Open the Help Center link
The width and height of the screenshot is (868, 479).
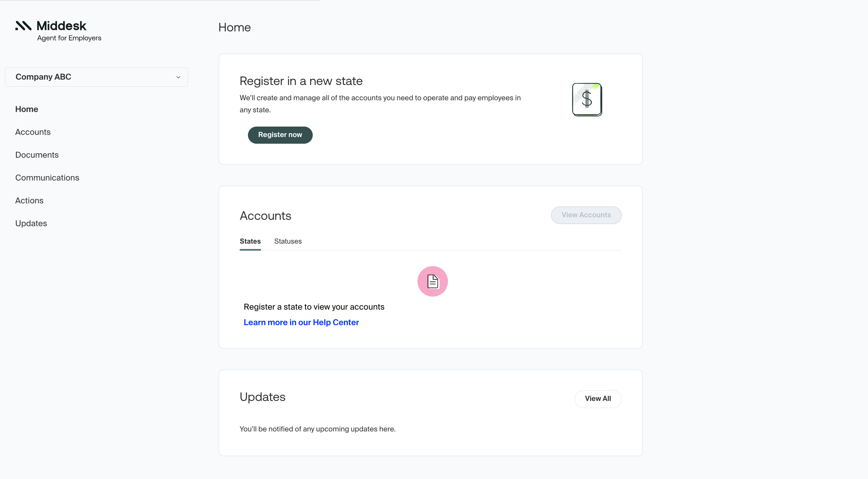301,323
